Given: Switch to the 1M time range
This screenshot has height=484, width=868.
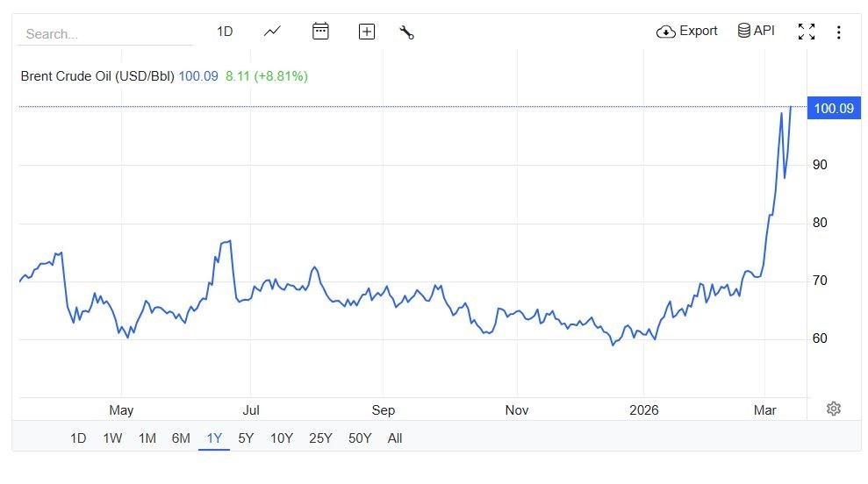Looking at the screenshot, I should (x=147, y=438).
